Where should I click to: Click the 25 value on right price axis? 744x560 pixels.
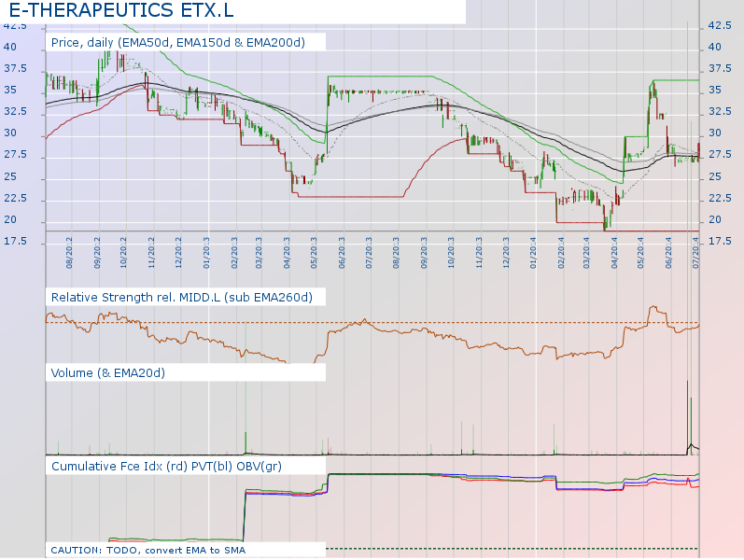tap(714, 176)
